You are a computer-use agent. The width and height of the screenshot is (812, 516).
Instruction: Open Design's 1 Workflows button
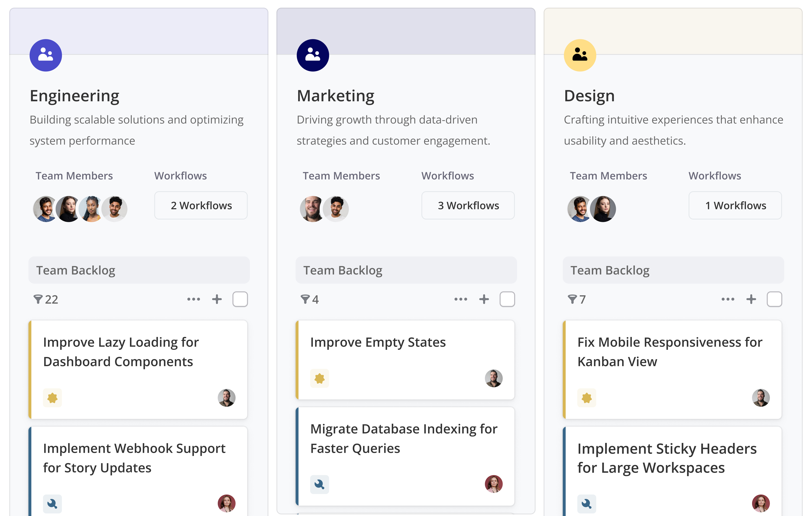[735, 206]
